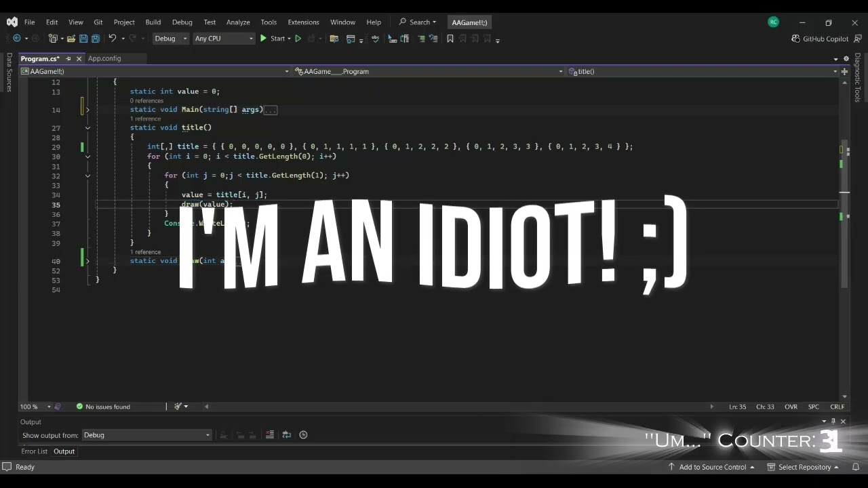Open the Analyze menu
This screenshot has width=868, height=488.
[238, 22]
